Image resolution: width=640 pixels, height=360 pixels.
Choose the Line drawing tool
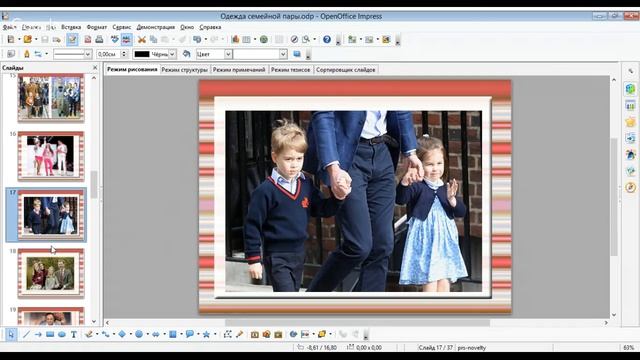[27, 334]
